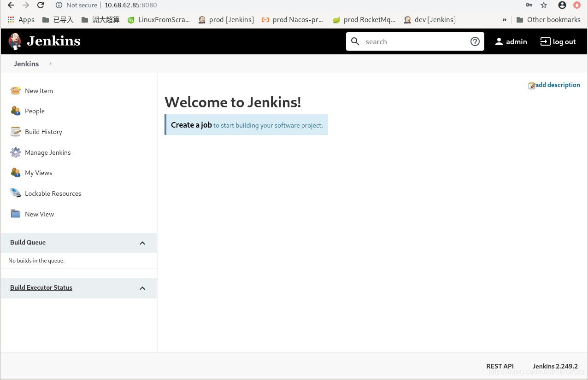Click the New View folder icon
The height and width of the screenshot is (380, 588).
16,214
